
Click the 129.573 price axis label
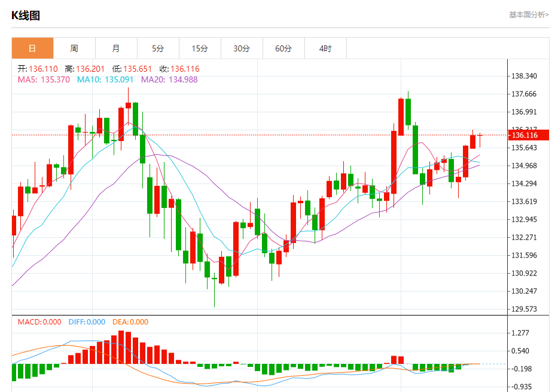click(524, 309)
